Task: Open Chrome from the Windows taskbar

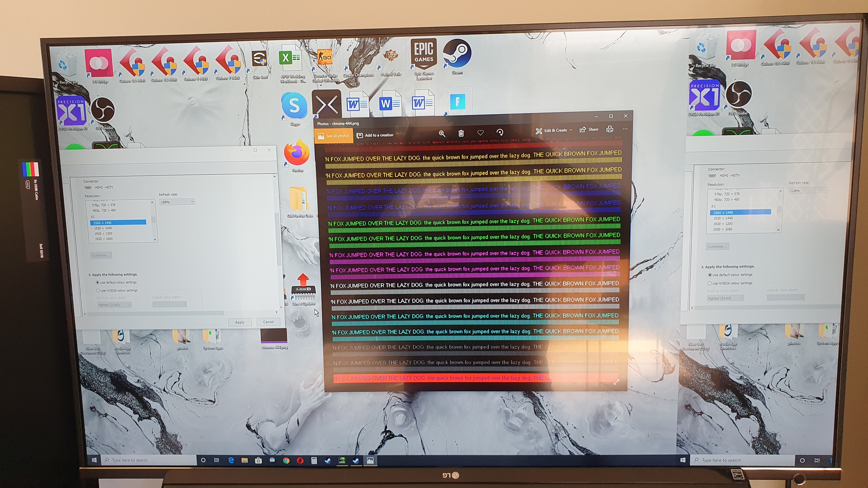Action: click(286, 460)
